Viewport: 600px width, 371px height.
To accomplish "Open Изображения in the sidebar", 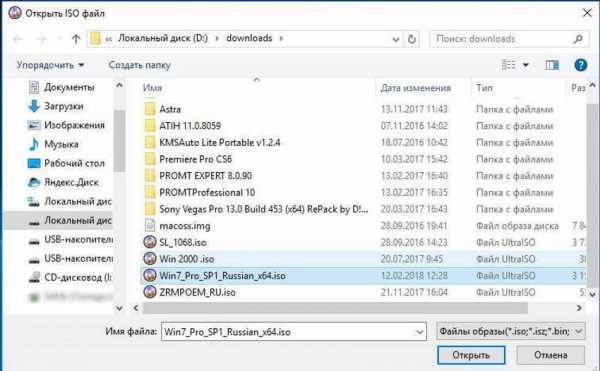I will point(74,125).
